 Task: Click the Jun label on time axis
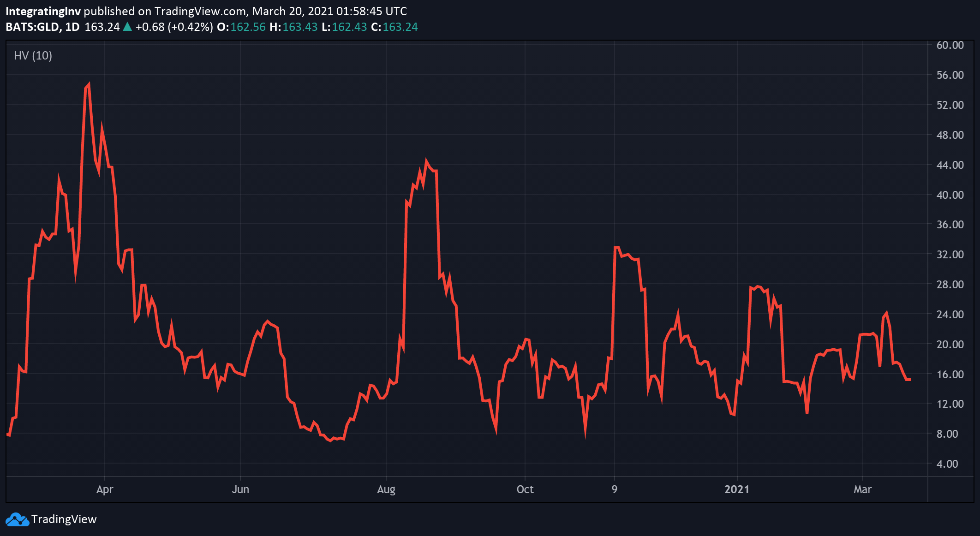pos(240,489)
